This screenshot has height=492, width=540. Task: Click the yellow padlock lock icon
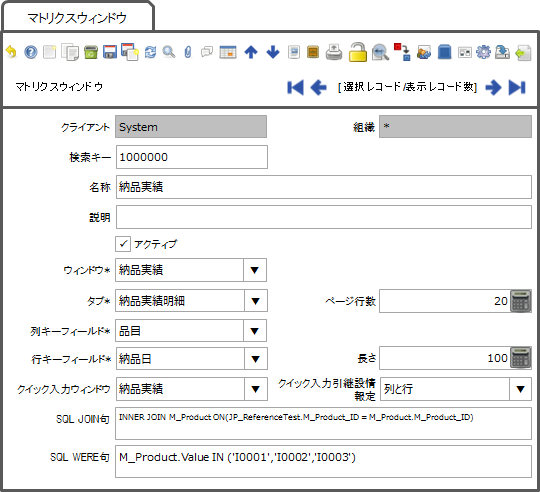point(358,52)
